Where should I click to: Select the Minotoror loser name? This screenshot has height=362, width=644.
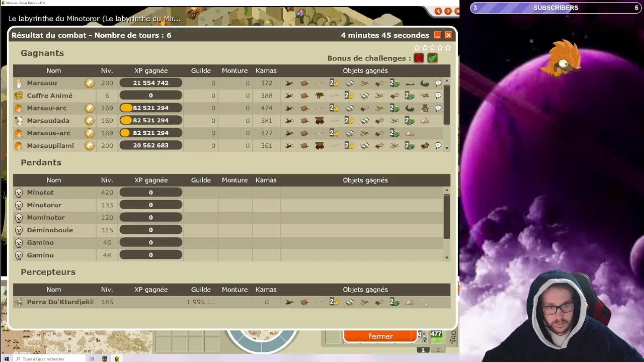(x=44, y=205)
